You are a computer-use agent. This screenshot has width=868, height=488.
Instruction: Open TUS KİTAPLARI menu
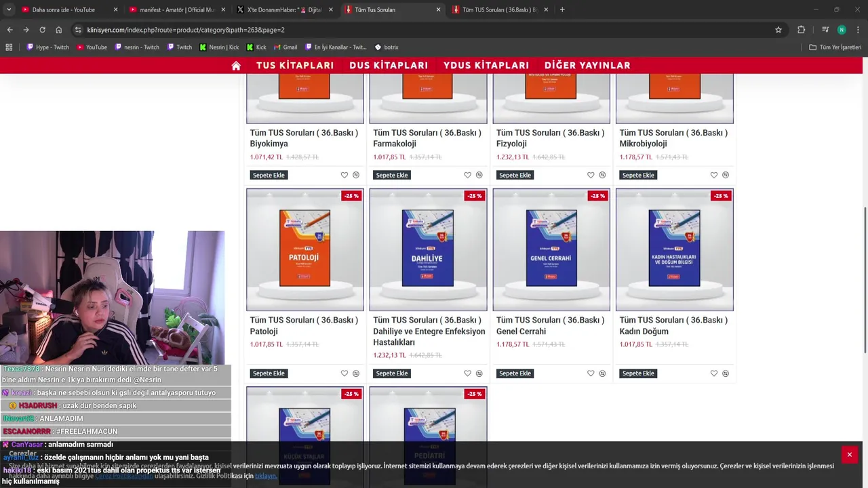point(295,66)
